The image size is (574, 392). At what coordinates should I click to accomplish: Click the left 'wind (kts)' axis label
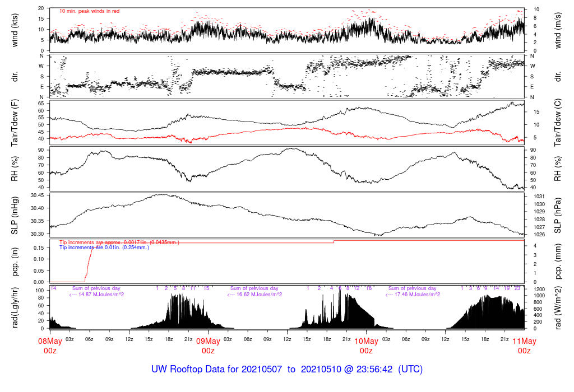(x=15, y=30)
